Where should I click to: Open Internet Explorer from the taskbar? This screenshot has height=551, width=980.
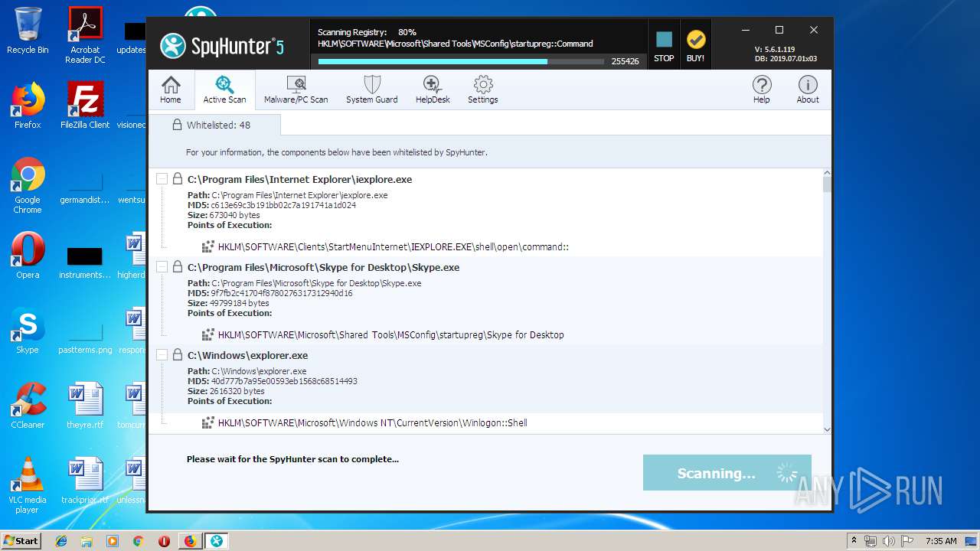pyautogui.click(x=61, y=540)
